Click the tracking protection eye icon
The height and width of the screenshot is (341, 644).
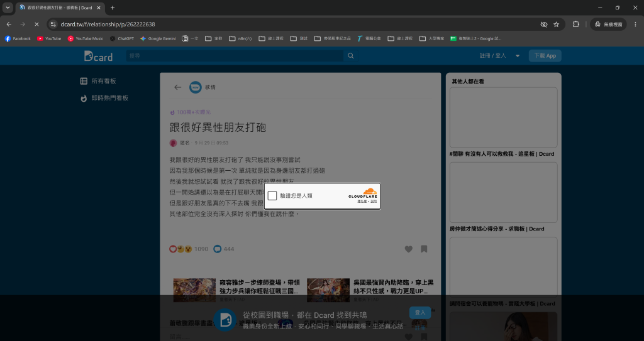point(544,24)
